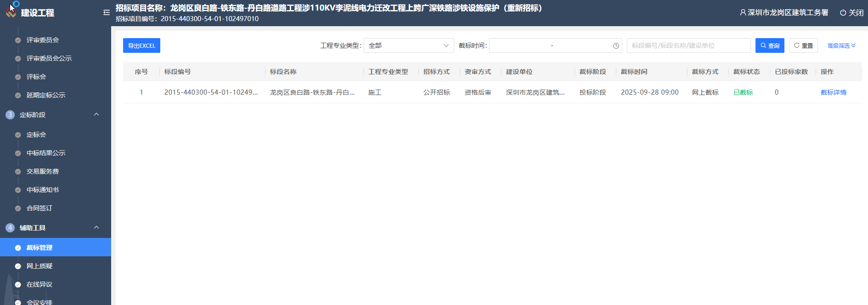868x305 pixels.
Task: Expand 高级筛选 advanced filter
Action: point(841,46)
